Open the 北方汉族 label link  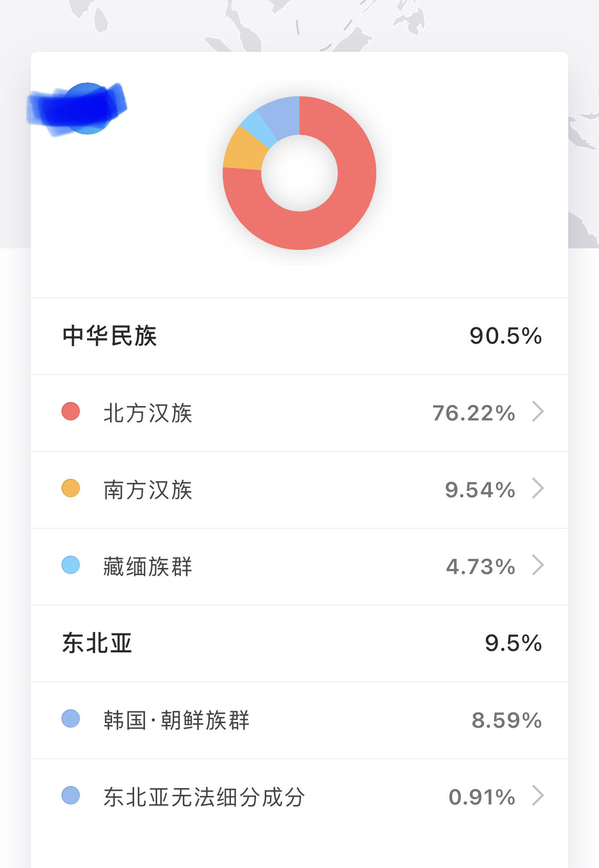(x=147, y=413)
